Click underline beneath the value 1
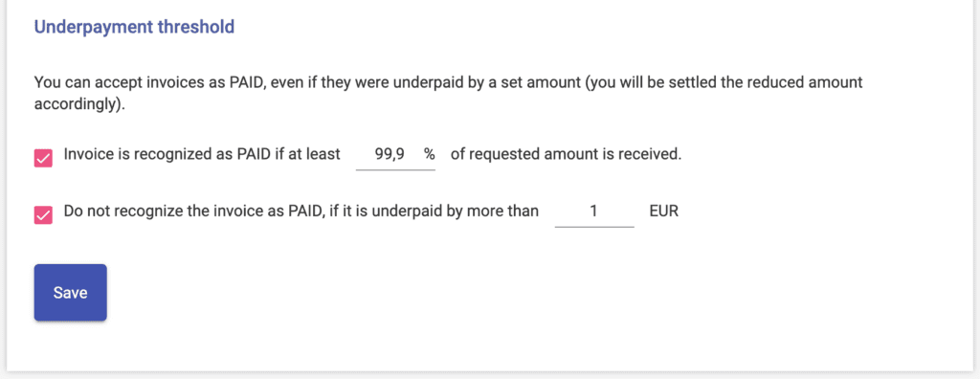Viewport: 980px width, 379px height. tap(594, 227)
